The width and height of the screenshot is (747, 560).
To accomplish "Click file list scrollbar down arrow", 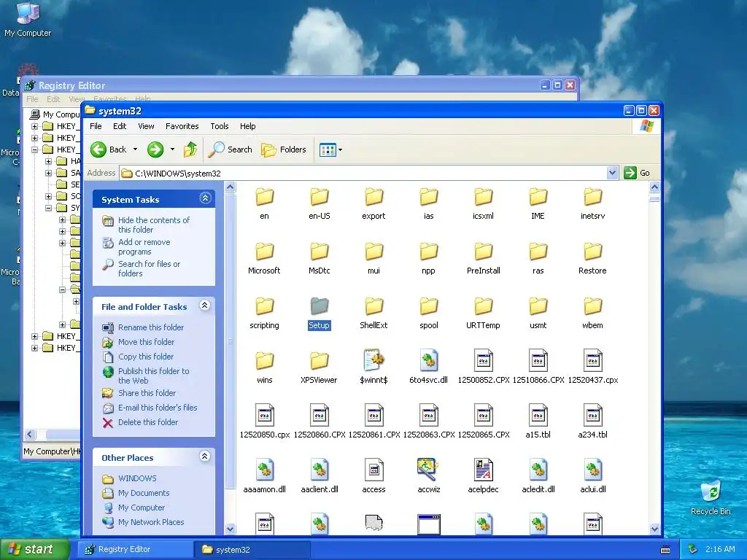I will 654,529.
